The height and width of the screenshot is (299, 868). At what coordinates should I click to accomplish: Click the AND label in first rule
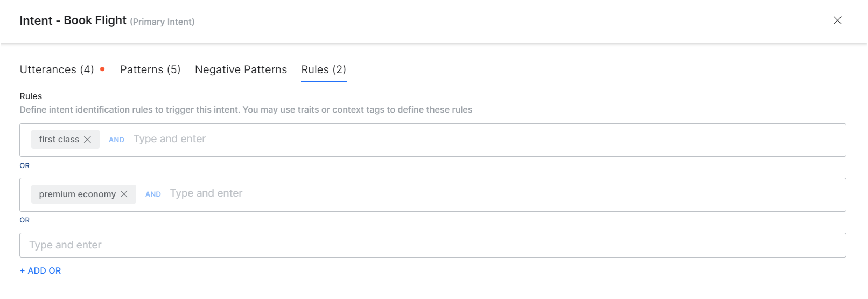(116, 140)
